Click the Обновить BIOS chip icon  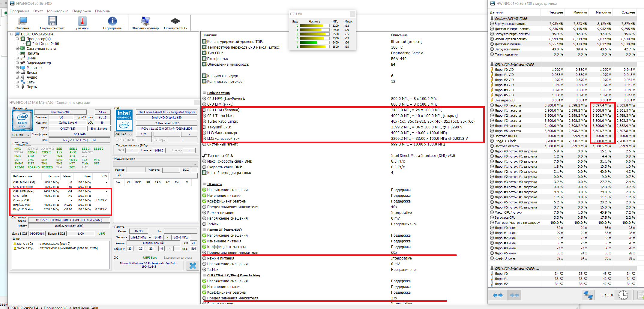175,21
